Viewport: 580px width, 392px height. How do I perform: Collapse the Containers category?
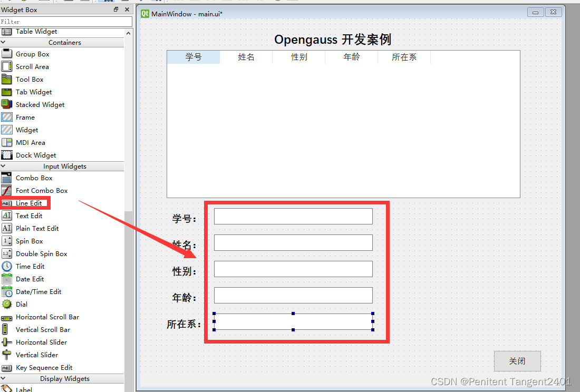coord(3,43)
